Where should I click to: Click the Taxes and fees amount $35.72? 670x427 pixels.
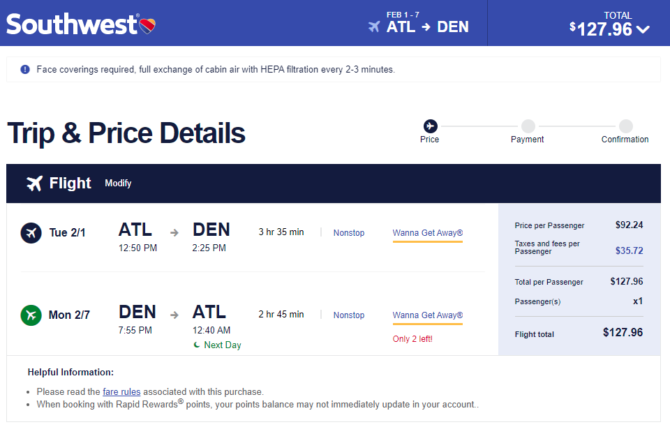(629, 250)
